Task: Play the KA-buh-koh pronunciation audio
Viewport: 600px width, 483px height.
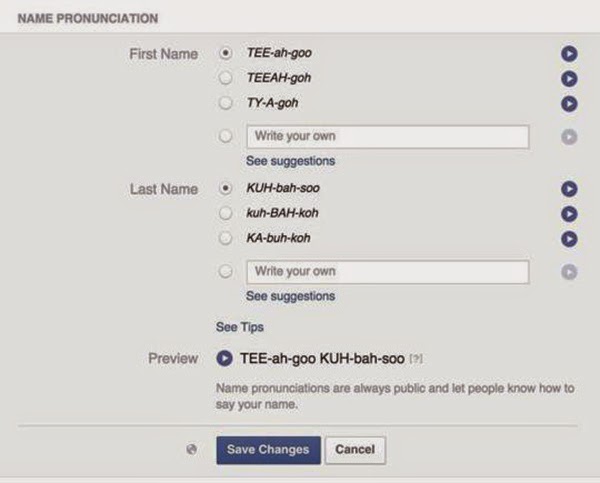Action: click(569, 239)
